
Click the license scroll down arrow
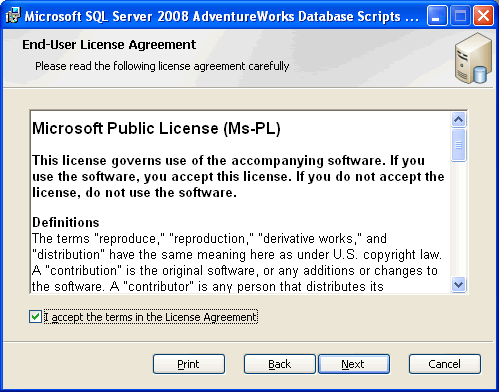(x=459, y=285)
